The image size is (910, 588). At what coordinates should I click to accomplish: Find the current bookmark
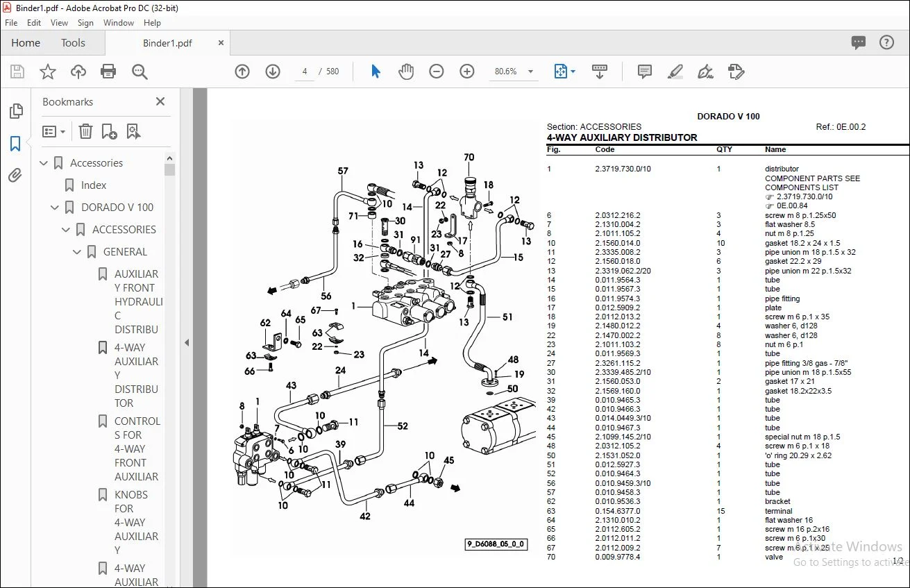coord(134,131)
